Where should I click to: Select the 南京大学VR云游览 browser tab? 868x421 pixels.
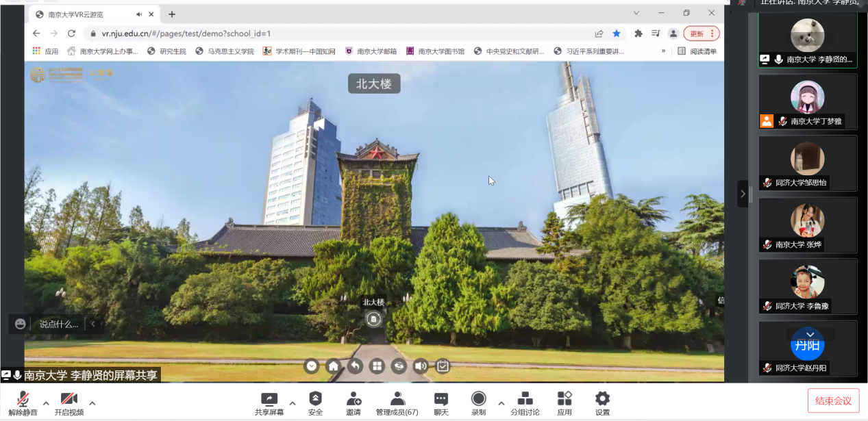point(89,14)
